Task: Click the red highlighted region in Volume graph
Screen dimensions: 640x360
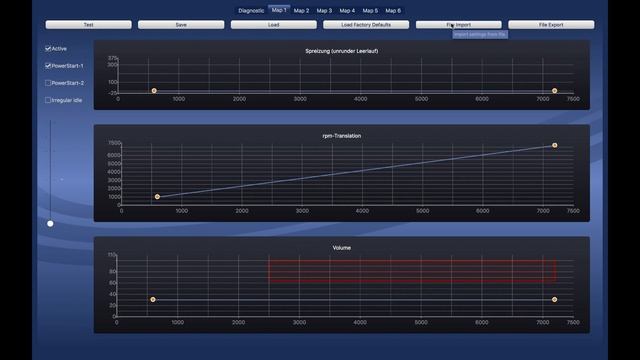Action: click(412, 271)
